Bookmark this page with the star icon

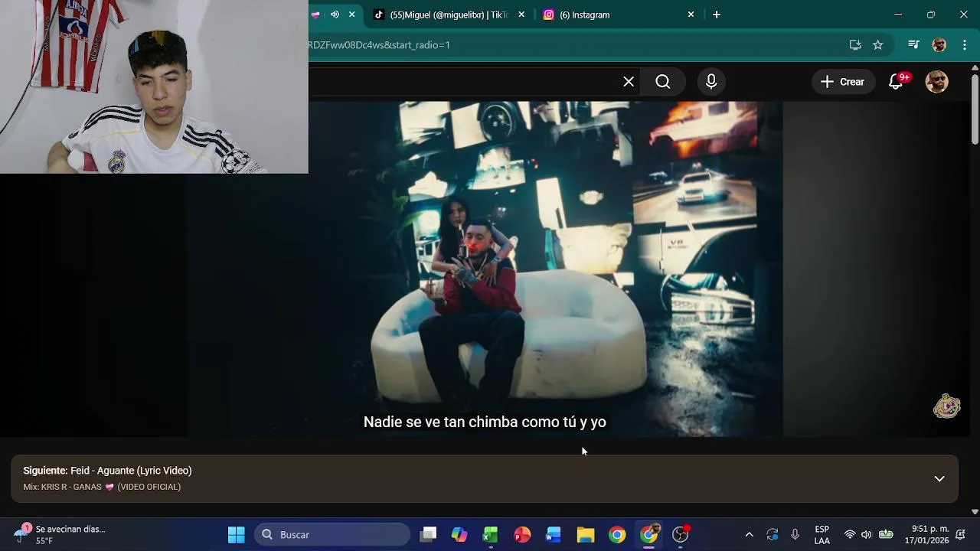click(x=878, y=45)
